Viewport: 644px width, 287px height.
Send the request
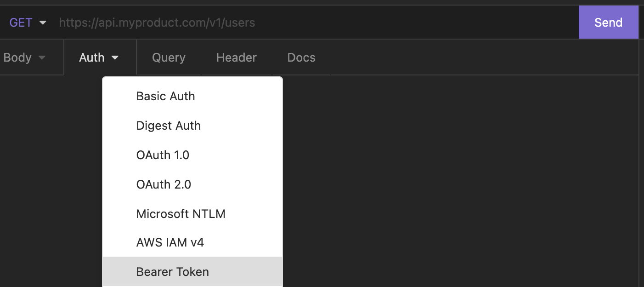click(x=608, y=23)
